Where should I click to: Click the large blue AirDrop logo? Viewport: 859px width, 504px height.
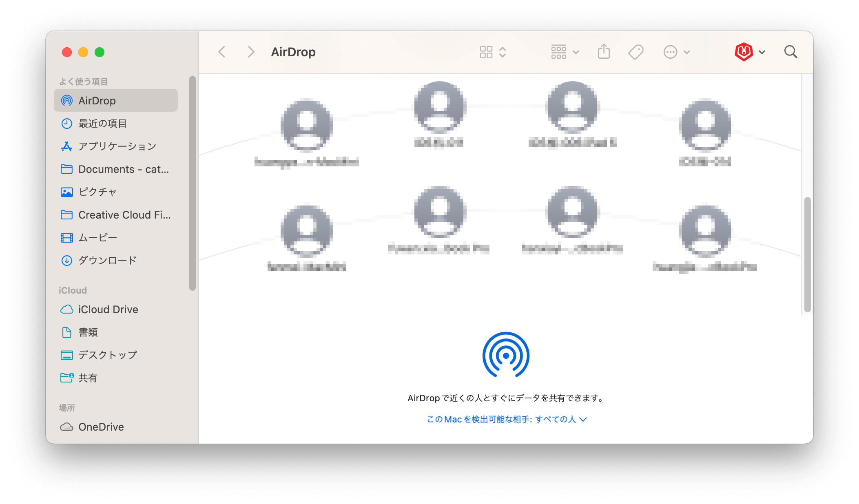(506, 355)
